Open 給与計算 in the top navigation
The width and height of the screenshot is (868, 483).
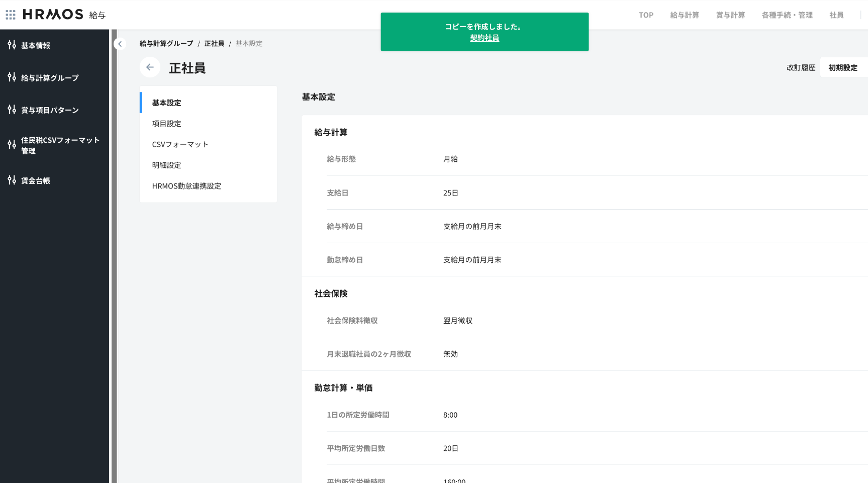coord(685,15)
